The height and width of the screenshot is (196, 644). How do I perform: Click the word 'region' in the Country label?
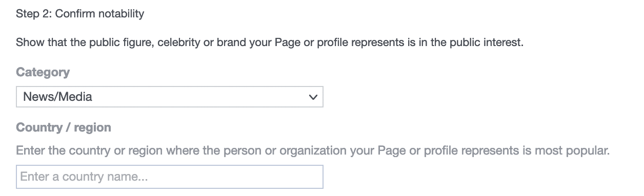pyautogui.click(x=93, y=127)
